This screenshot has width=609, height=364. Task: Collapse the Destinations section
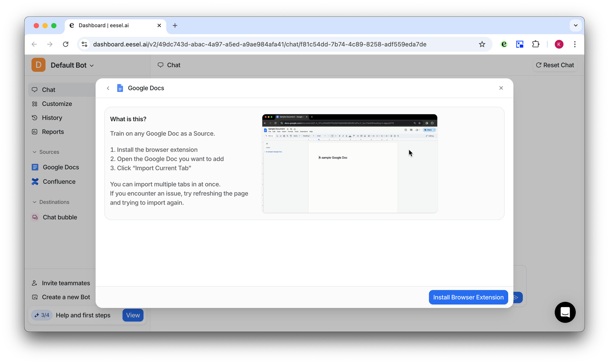(51, 202)
